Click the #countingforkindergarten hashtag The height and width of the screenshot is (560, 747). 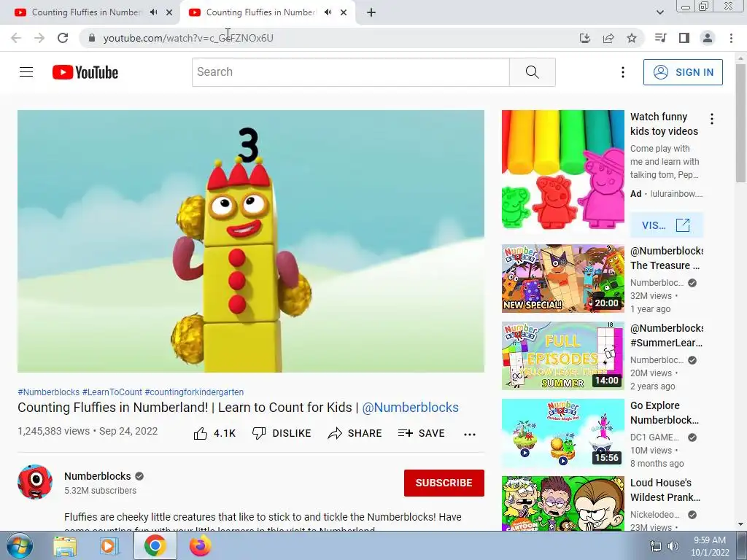pos(194,392)
